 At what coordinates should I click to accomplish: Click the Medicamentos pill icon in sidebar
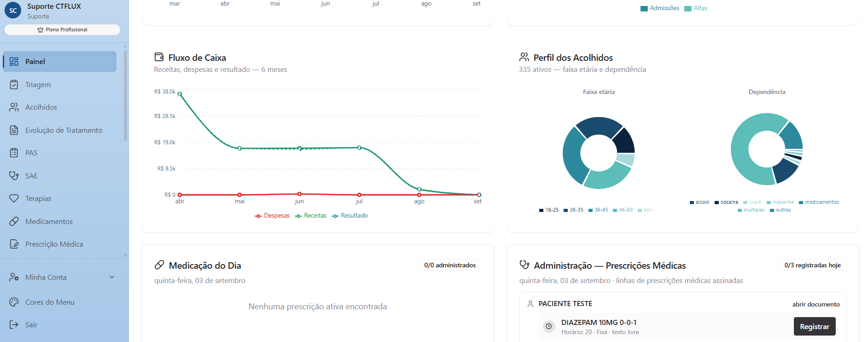coord(14,221)
